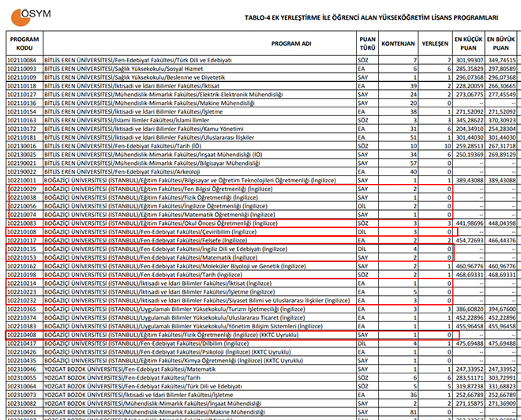Select Boğaziçi Siyaset Bilimi ve Uluslararası İlişkiler
The width and height of the screenshot is (521, 420).
point(197,300)
